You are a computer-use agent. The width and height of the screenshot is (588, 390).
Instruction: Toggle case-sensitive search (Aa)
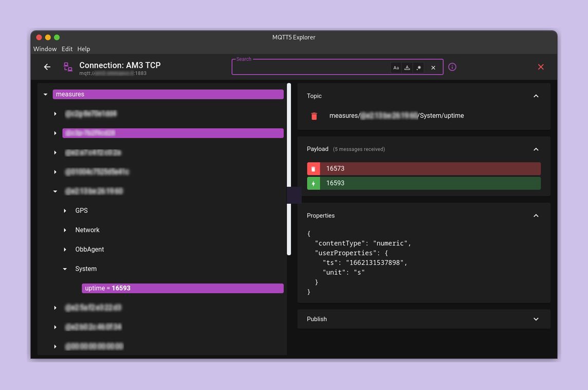point(396,67)
